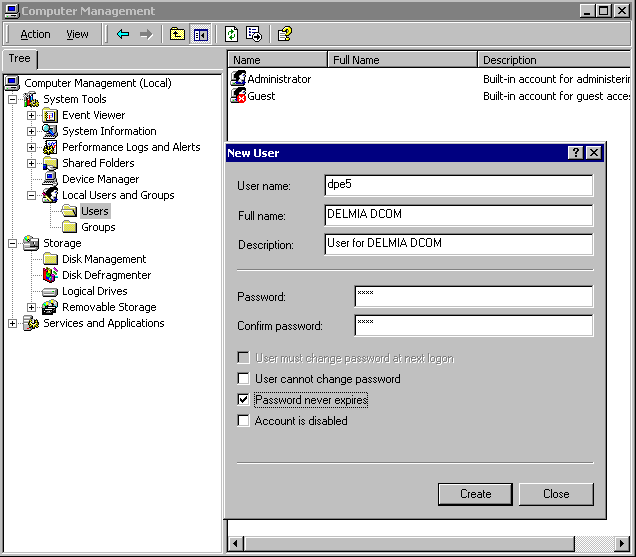Open the Action menu
636x557 pixels.
pyautogui.click(x=35, y=34)
